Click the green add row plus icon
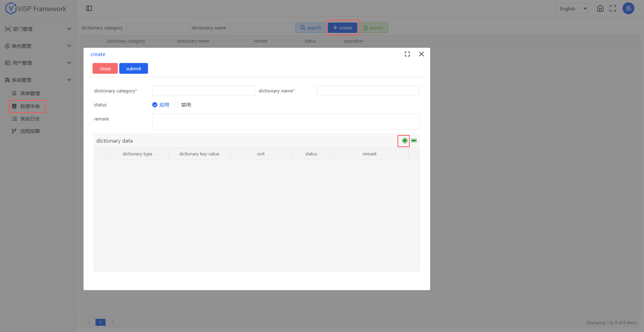The image size is (644, 332). coord(404,141)
